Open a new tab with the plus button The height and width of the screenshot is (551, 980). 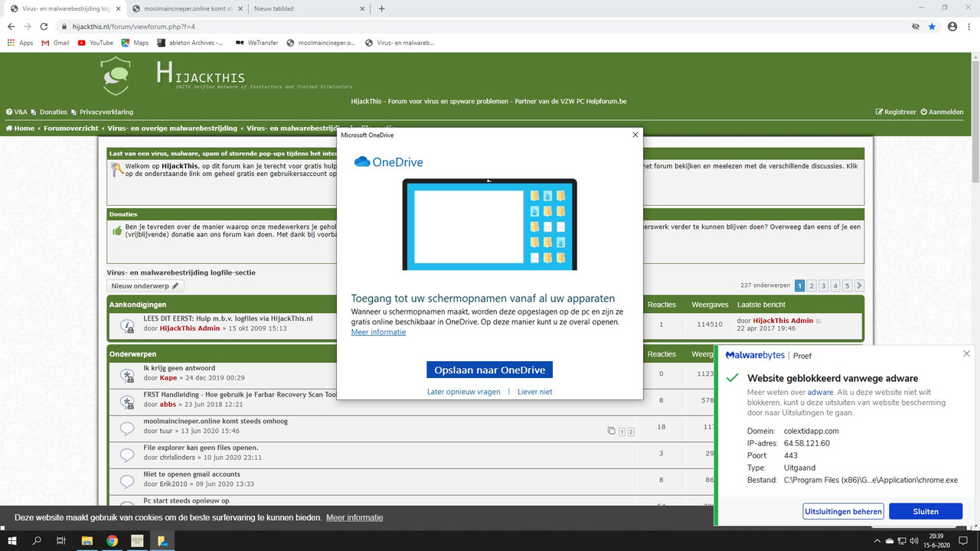click(x=381, y=8)
